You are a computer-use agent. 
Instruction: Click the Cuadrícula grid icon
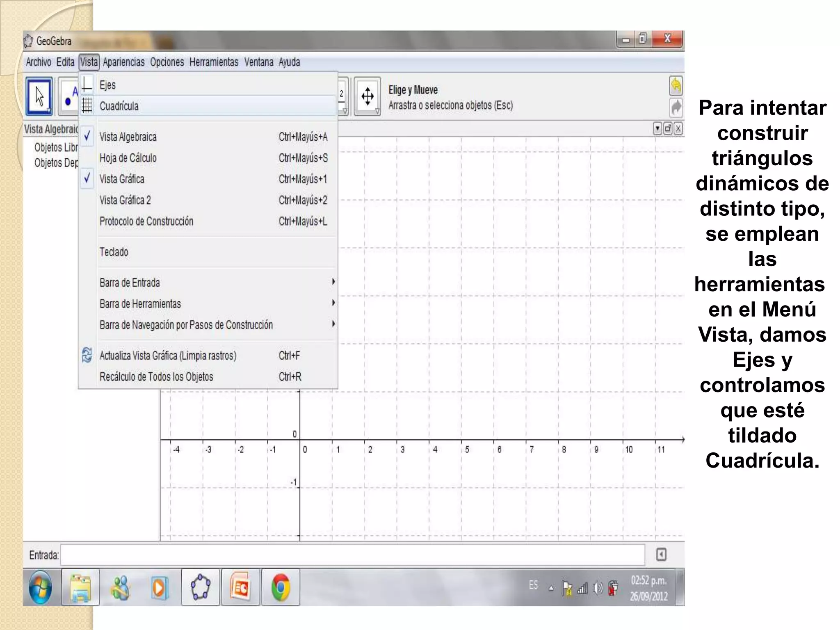(x=87, y=105)
